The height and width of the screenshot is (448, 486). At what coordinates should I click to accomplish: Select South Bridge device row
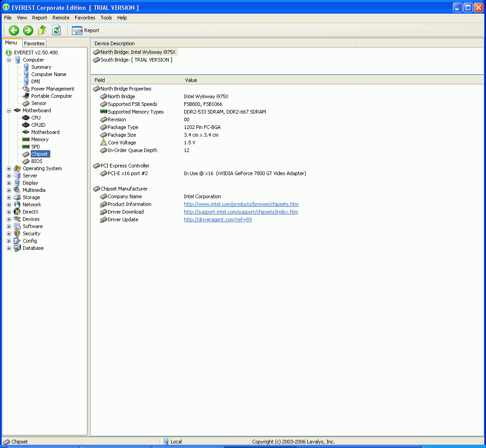(x=136, y=60)
